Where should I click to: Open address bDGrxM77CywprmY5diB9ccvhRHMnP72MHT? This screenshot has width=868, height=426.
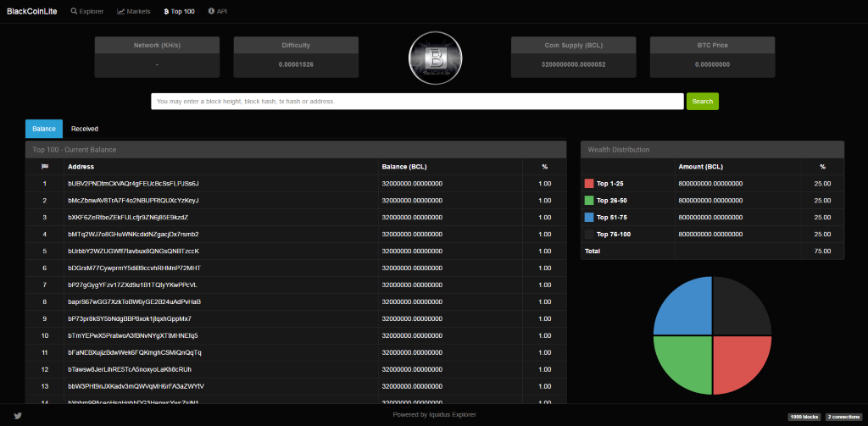[134, 268]
